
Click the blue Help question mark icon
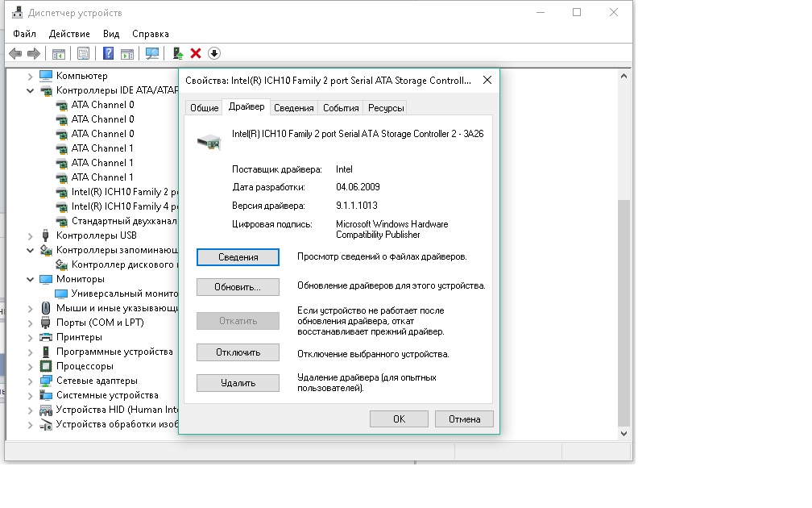click(x=108, y=53)
